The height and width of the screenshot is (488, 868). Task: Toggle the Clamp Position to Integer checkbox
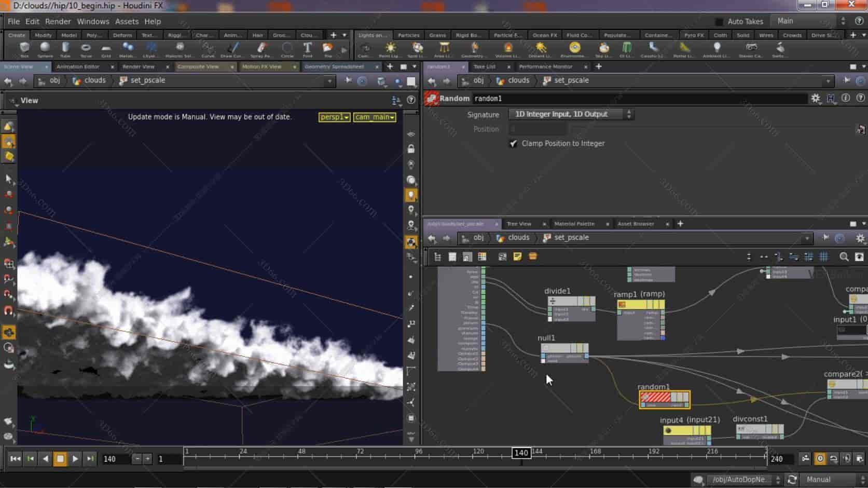click(x=513, y=143)
